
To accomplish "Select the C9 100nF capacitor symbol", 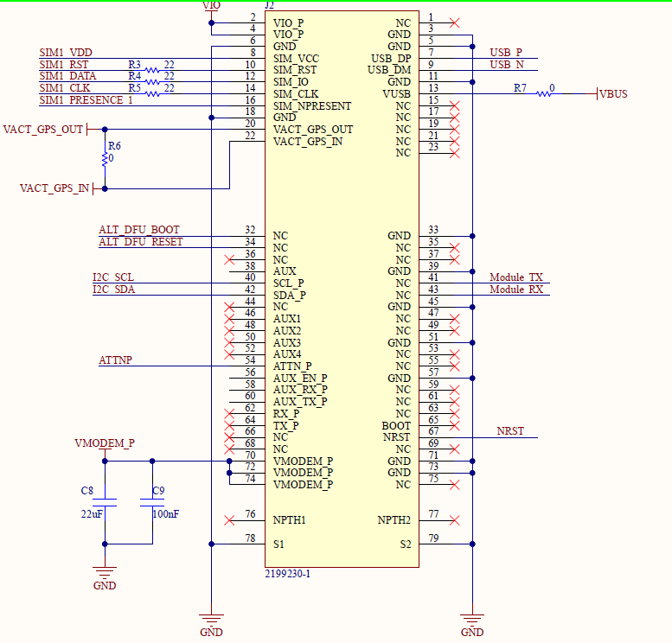I will pyautogui.click(x=152, y=502).
